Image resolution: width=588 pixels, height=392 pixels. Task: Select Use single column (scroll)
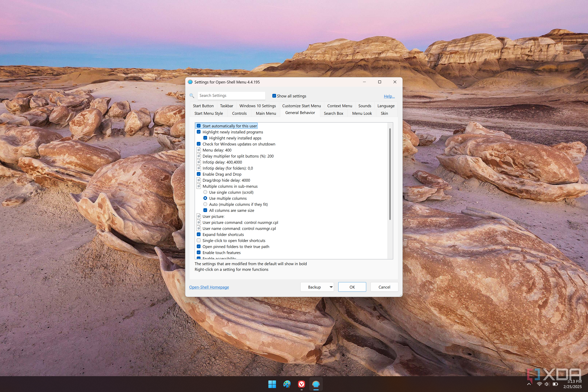[205, 192]
